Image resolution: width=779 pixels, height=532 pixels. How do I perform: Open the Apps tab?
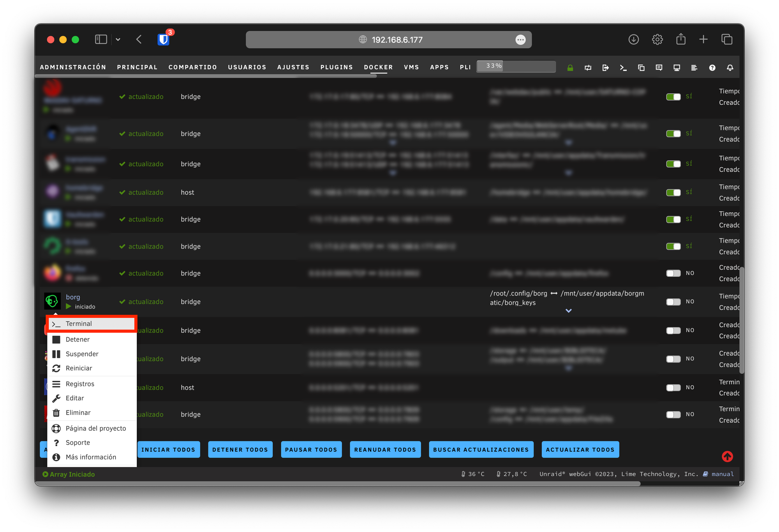click(439, 67)
